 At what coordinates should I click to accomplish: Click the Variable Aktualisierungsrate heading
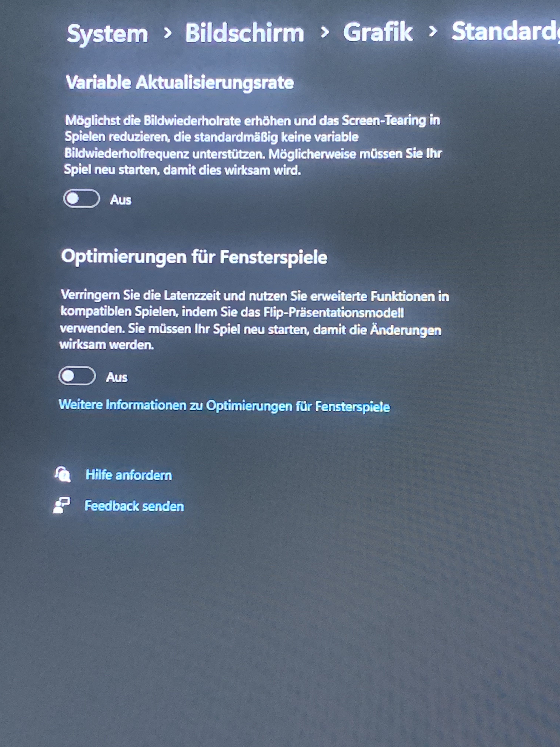[x=180, y=83]
